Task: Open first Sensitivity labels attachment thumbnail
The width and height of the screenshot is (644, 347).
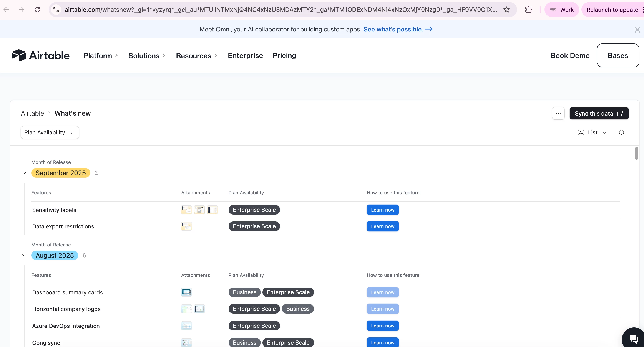Action: (x=186, y=210)
